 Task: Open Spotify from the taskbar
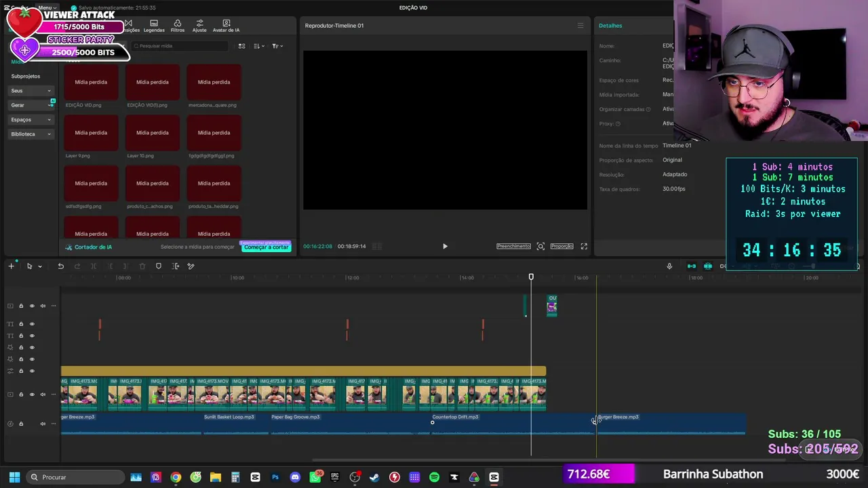tap(434, 477)
